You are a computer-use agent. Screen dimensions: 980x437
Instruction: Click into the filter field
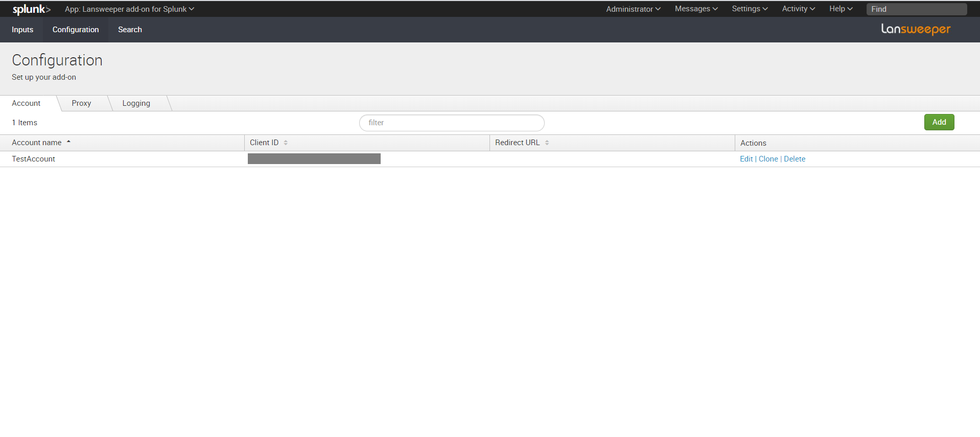pyautogui.click(x=452, y=123)
